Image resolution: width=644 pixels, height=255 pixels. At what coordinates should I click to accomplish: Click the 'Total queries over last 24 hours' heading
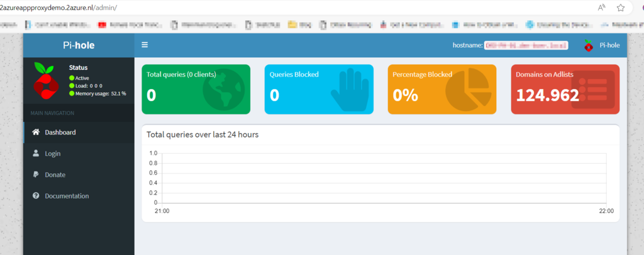[203, 134]
